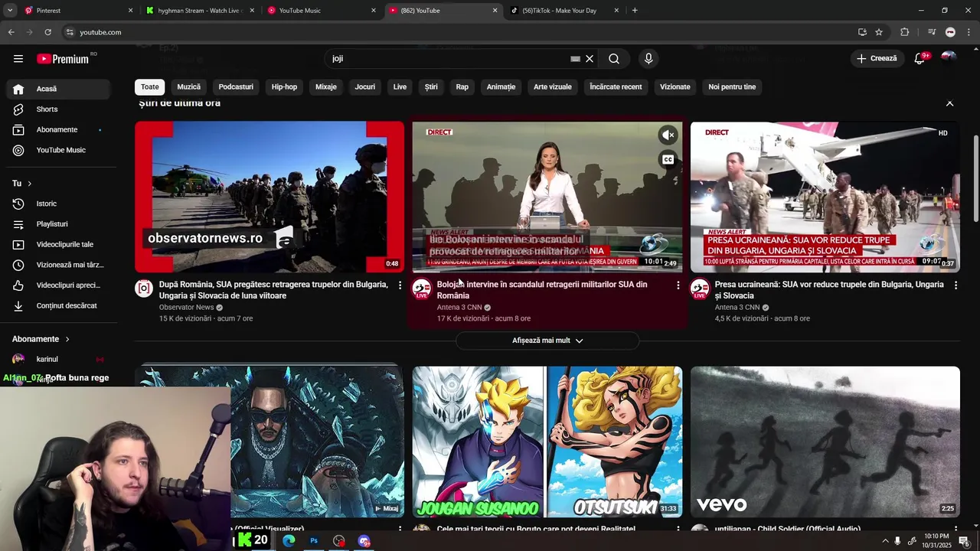Viewport: 980px width, 551px height.
Task: Click the taskbar clock showing 10:10 PM
Action: click(x=937, y=541)
